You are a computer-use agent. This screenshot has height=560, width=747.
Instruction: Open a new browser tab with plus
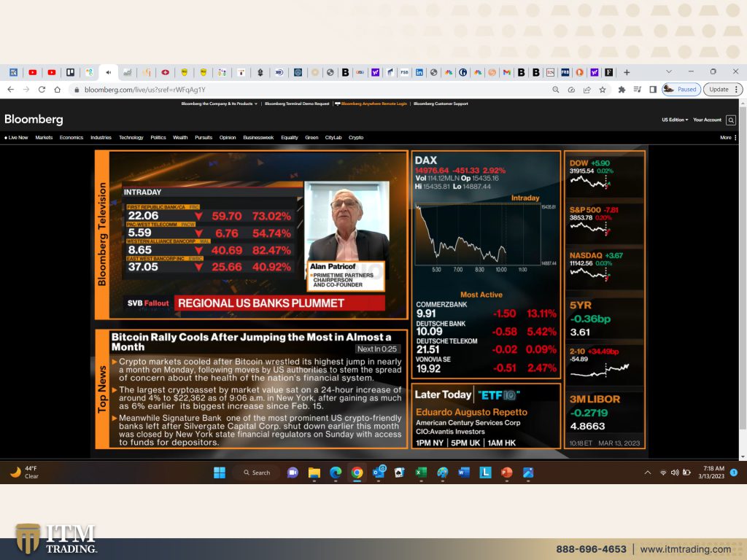[627, 72]
